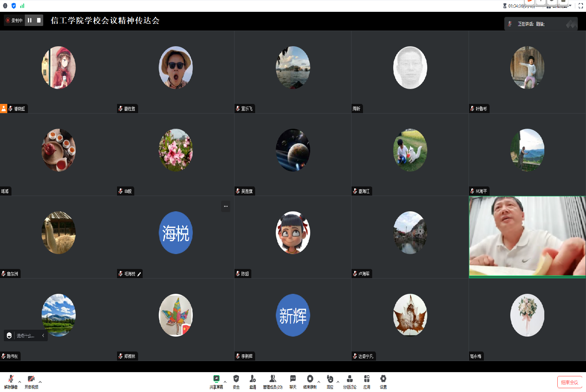Pause the ongoing recording
Viewport: 586px width, 392px height.
pyautogui.click(x=30, y=20)
